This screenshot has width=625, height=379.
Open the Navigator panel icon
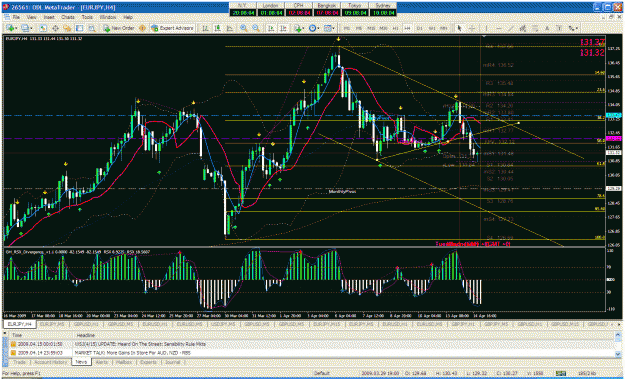click(67, 28)
